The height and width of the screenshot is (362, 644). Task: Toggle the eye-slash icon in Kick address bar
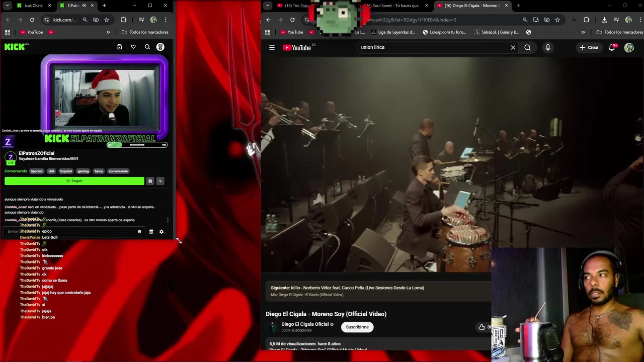pyautogui.click(x=96, y=20)
